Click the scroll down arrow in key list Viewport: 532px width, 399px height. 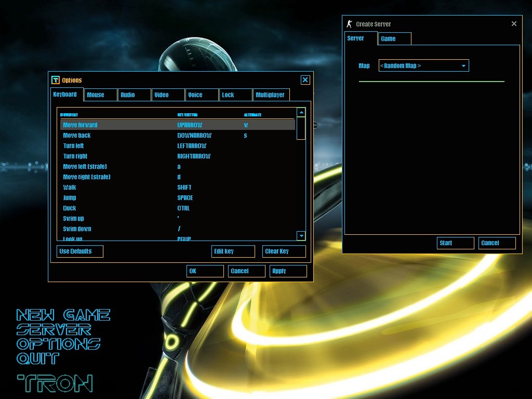click(x=301, y=235)
